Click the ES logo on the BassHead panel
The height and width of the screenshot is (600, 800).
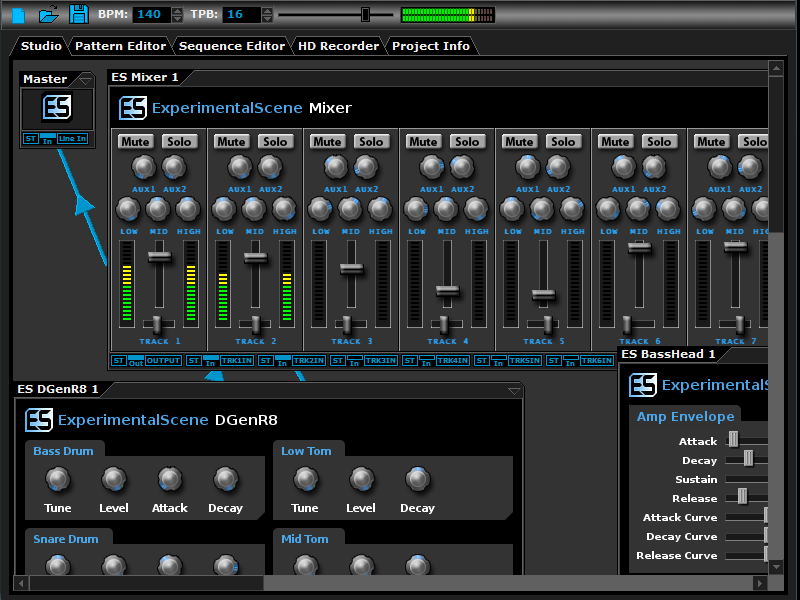coord(643,385)
